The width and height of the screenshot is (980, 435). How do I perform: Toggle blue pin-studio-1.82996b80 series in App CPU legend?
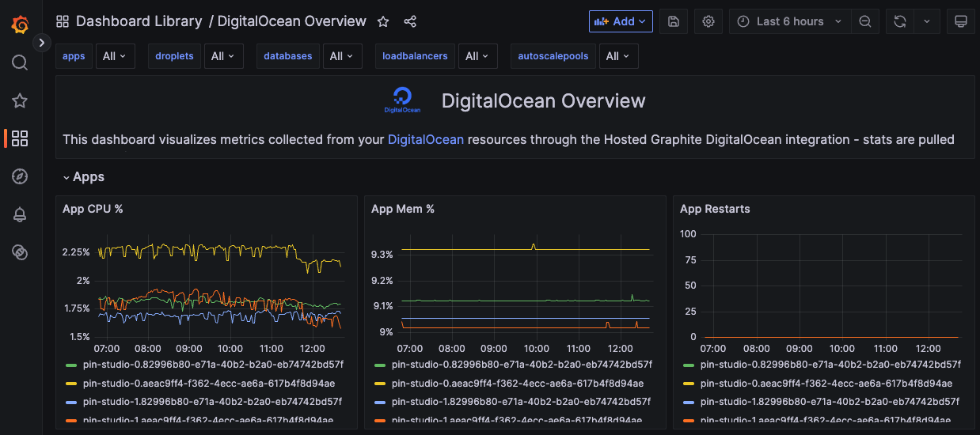pyautogui.click(x=212, y=402)
